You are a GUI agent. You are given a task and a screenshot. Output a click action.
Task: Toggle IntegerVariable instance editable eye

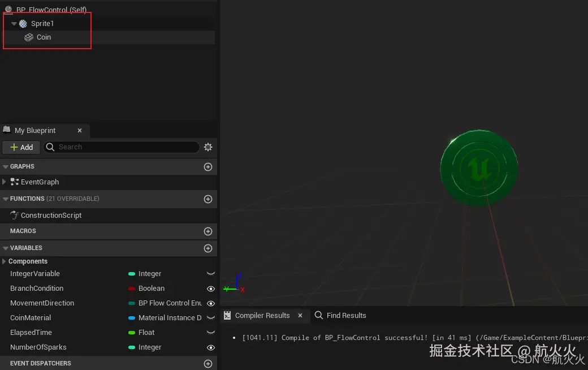[x=211, y=274]
